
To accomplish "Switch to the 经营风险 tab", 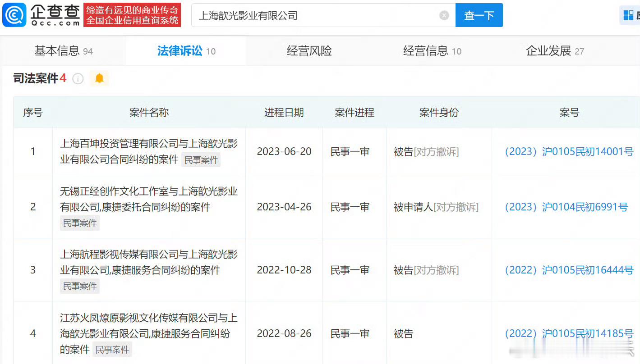I will point(309,51).
